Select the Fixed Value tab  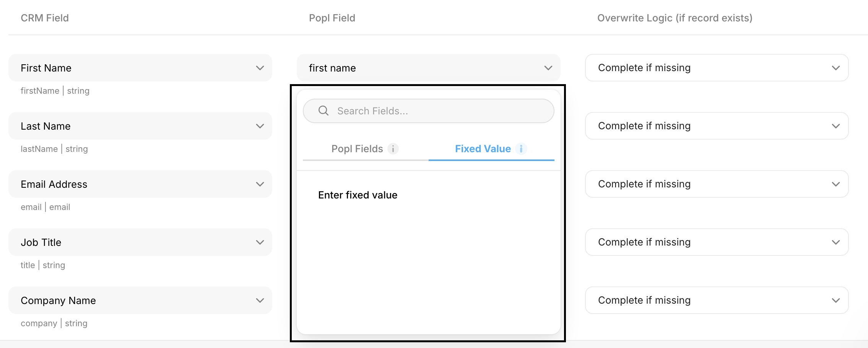click(x=483, y=149)
